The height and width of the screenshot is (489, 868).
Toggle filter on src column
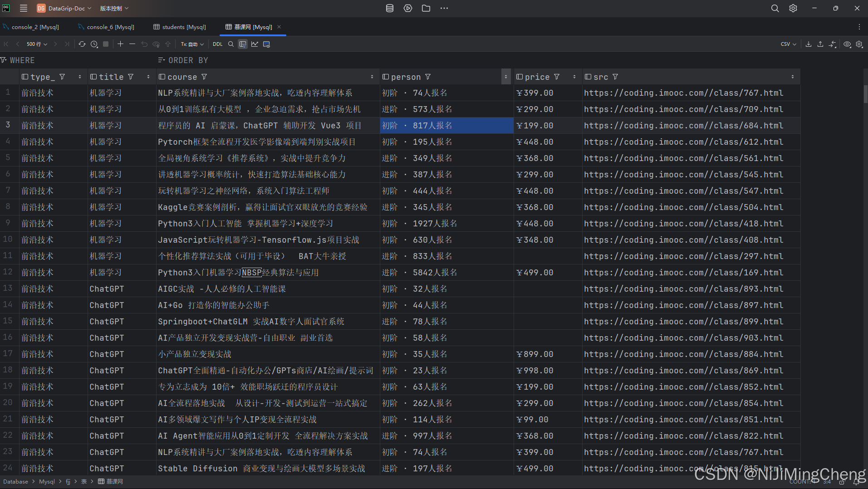[615, 77]
